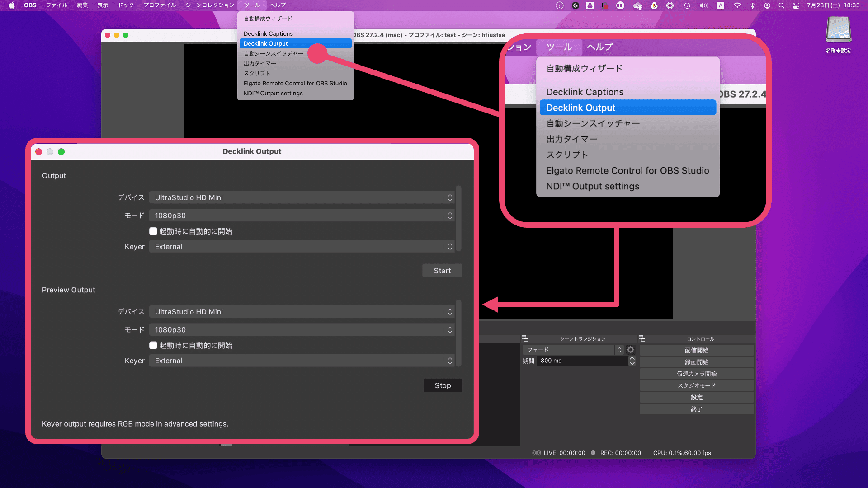Click the globe keyboard menu bar icon

620,5
